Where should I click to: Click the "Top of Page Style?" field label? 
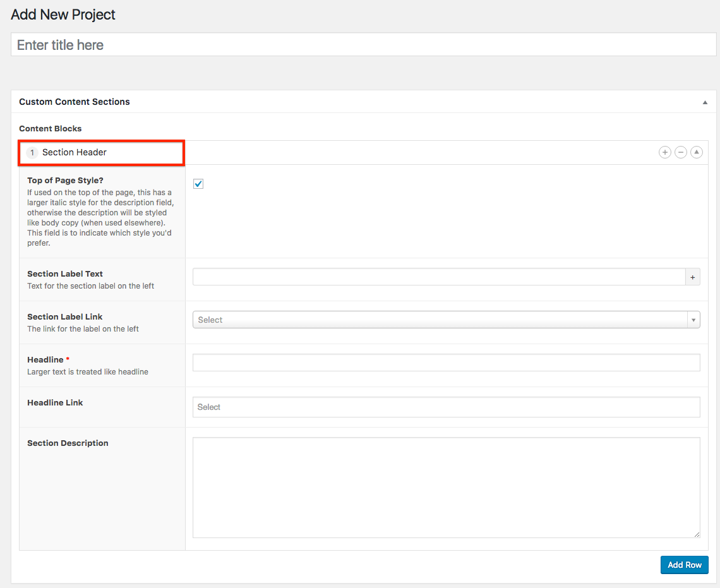pyautogui.click(x=65, y=181)
